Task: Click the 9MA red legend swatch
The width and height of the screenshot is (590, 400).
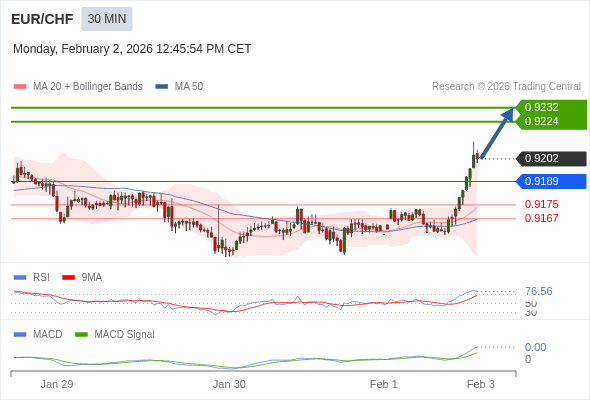Action: click(x=68, y=278)
